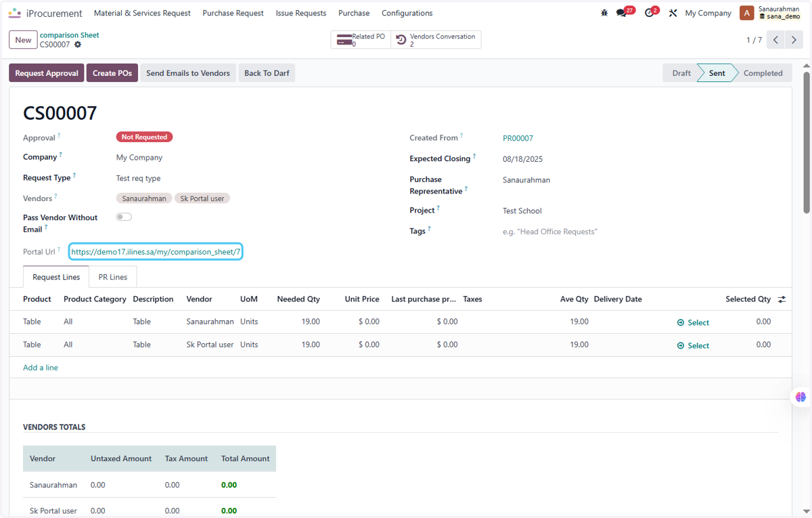The width and height of the screenshot is (812, 518).
Task: Click the Not Requested approval badge
Action: [144, 137]
